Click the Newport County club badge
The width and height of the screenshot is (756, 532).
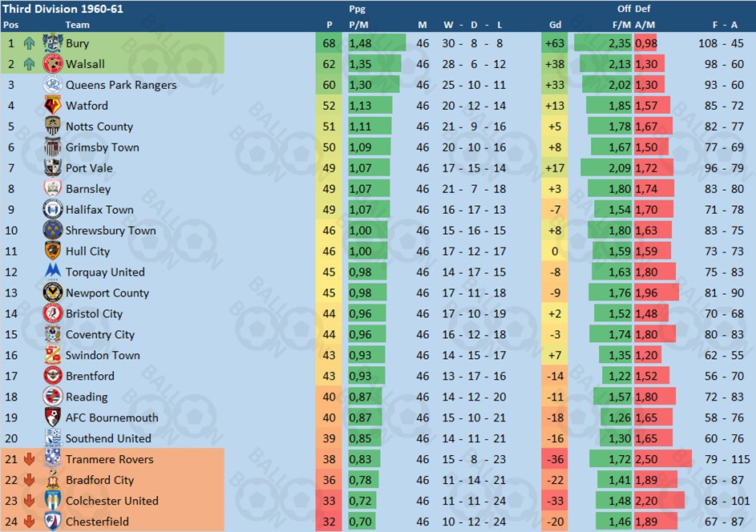(53, 292)
